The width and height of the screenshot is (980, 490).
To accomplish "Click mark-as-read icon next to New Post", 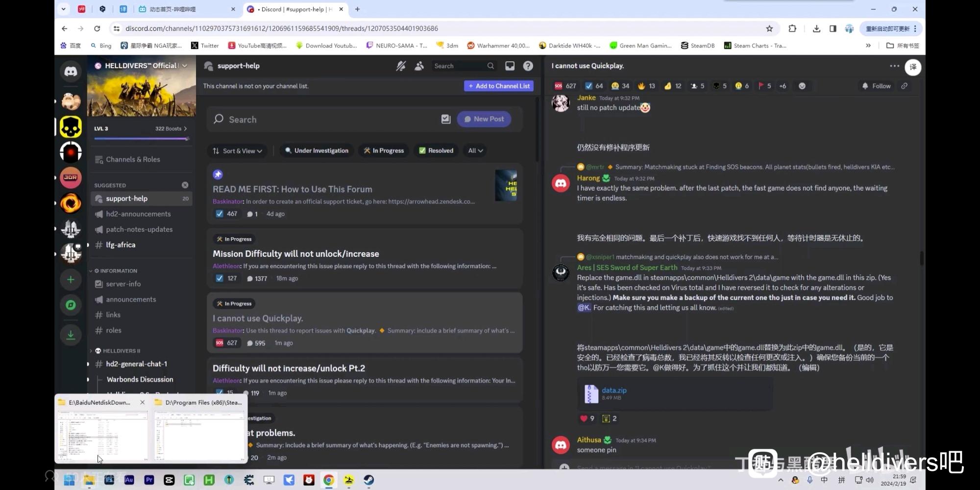I will tap(445, 119).
